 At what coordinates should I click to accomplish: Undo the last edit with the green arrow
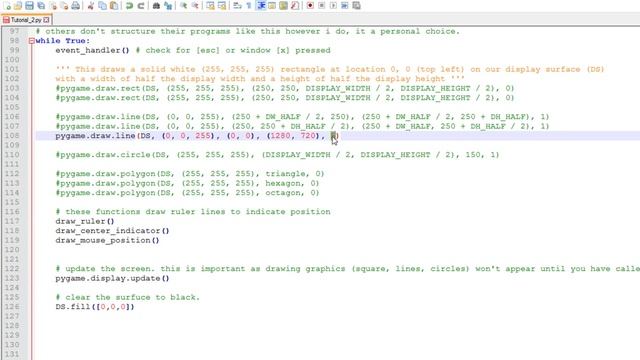[x=129, y=6]
